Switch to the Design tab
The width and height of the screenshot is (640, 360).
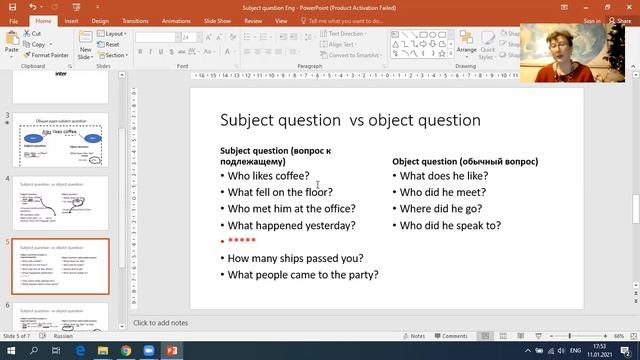pos(100,21)
